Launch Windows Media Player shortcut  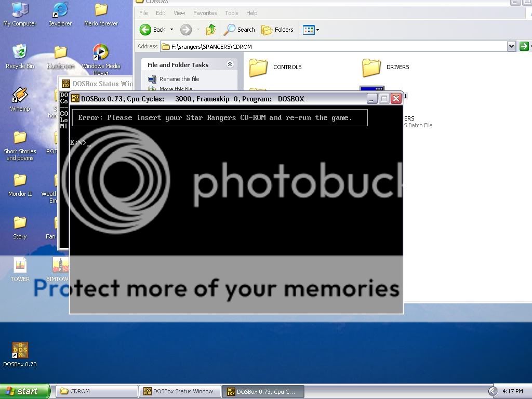[101, 59]
